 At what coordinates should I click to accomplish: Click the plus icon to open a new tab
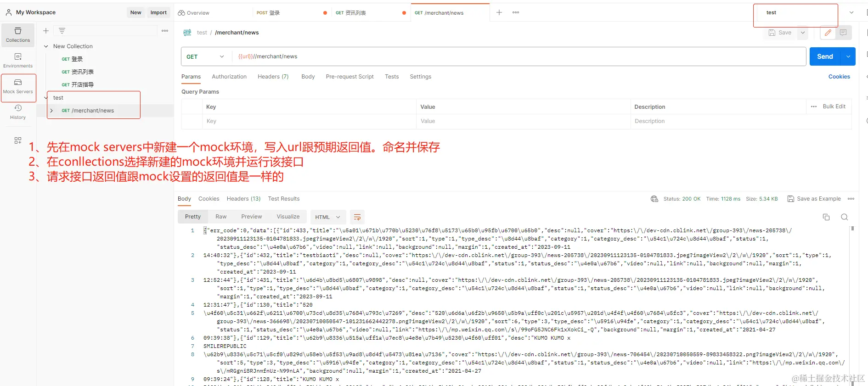click(499, 12)
